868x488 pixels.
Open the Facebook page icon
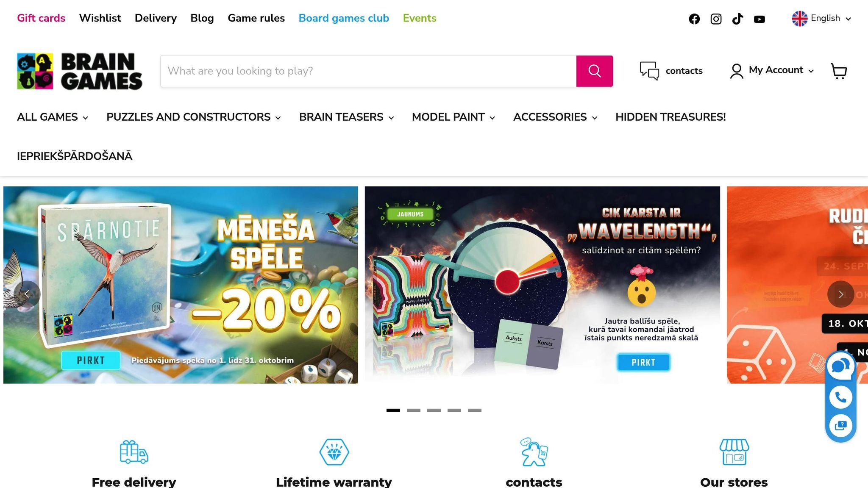pos(694,19)
